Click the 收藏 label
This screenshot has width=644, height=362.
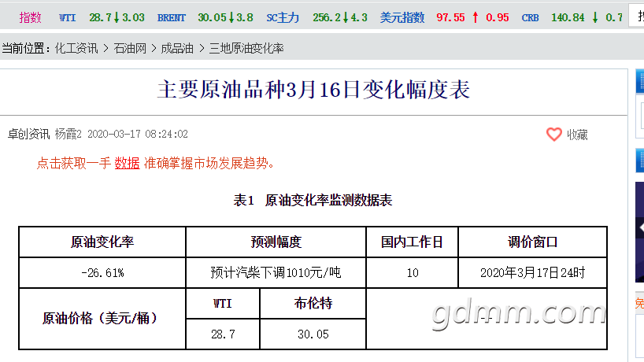click(x=577, y=135)
